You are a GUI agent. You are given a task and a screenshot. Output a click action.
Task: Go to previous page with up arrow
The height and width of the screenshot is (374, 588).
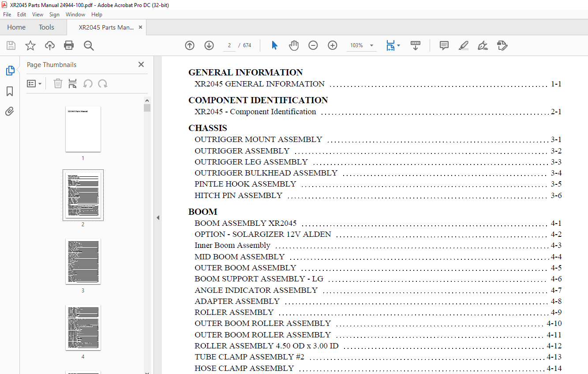pos(190,45)
